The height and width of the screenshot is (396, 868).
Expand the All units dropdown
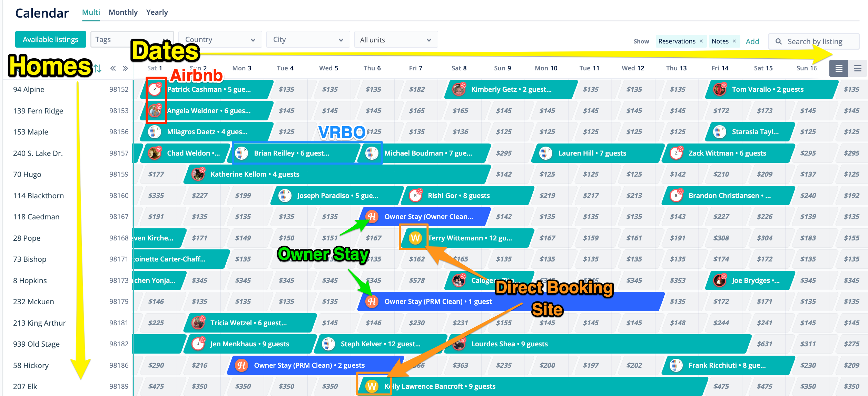396,40
